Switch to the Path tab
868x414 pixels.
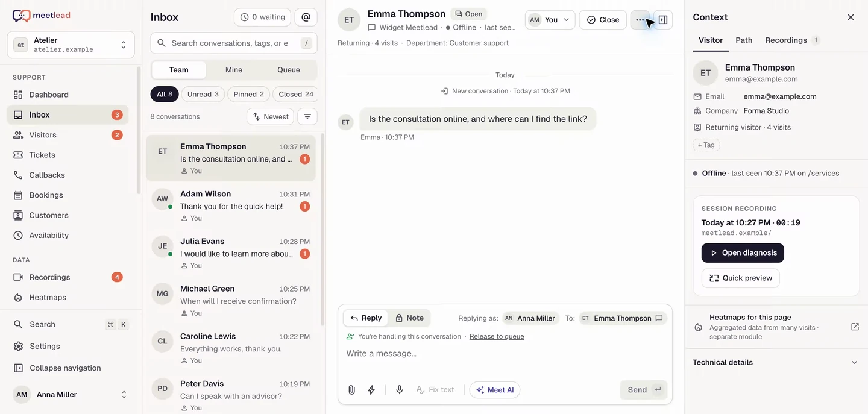pyautogui.click(x=744, y=40)
